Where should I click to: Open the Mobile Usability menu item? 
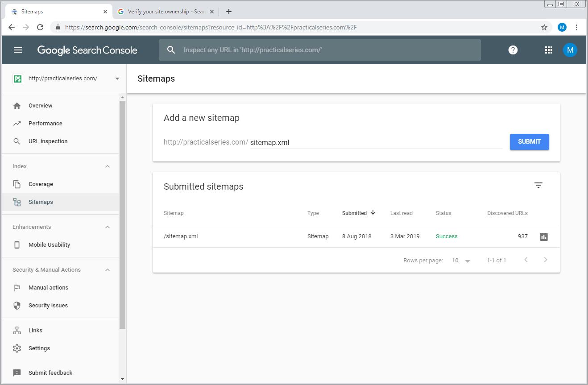coord(60,245)
